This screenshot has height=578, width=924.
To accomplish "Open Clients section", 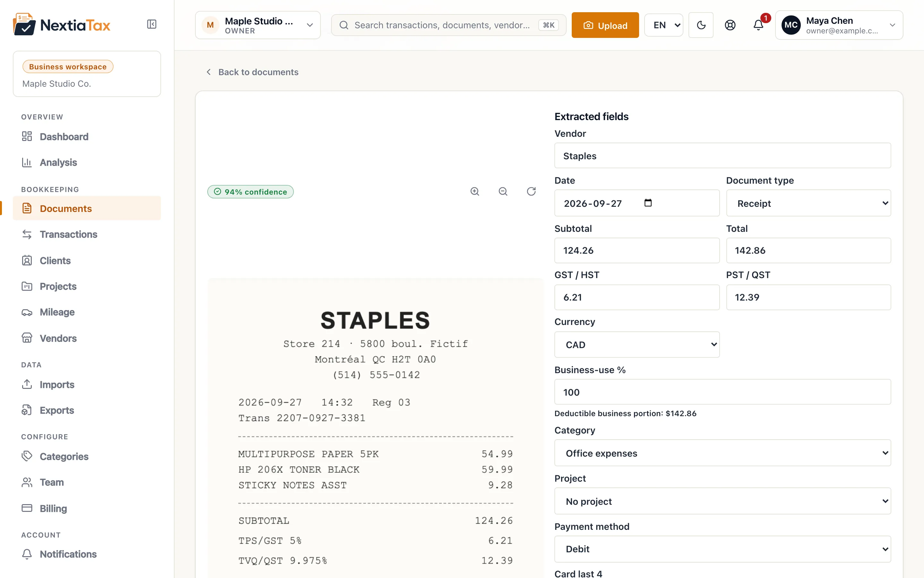I will [87, 260].
